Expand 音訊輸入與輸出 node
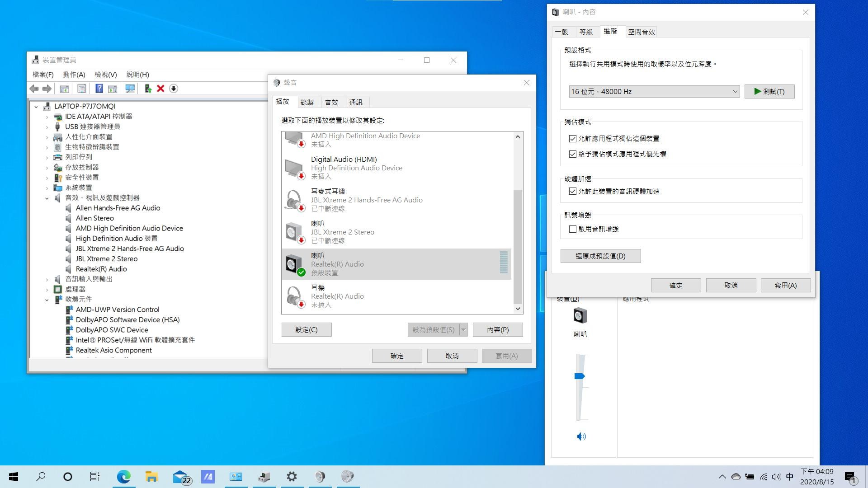This screenshot has height=488, width=868. [47, 279]
